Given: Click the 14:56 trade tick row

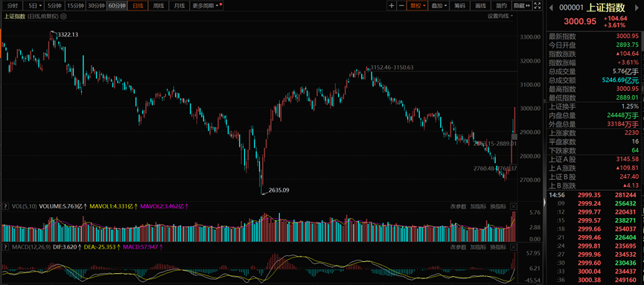Looking at the screenshot, I should [x=594, y=195].
